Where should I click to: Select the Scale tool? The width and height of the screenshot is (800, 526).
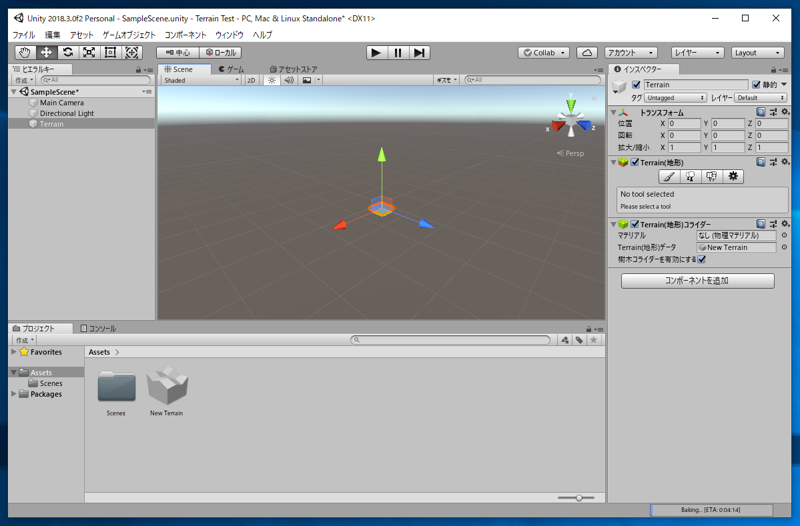coord(89,53)
